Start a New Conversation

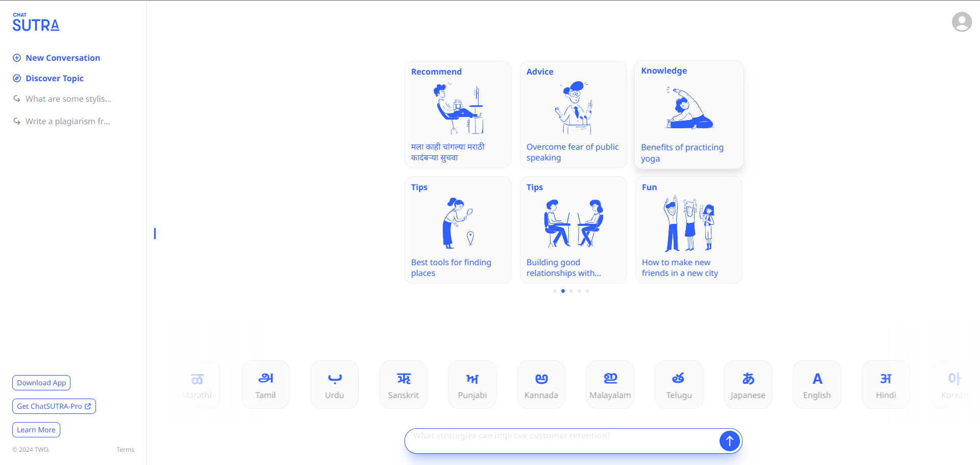pyautogui.click(x=62, y=58)
